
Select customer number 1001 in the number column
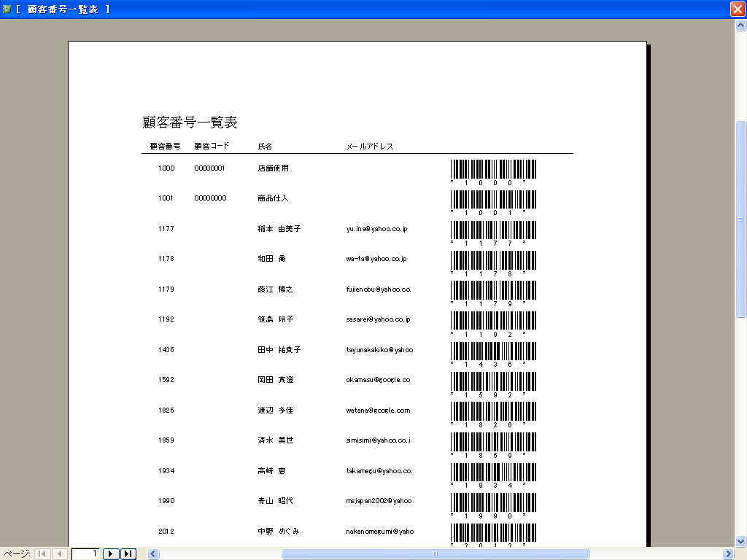(166, 198)
